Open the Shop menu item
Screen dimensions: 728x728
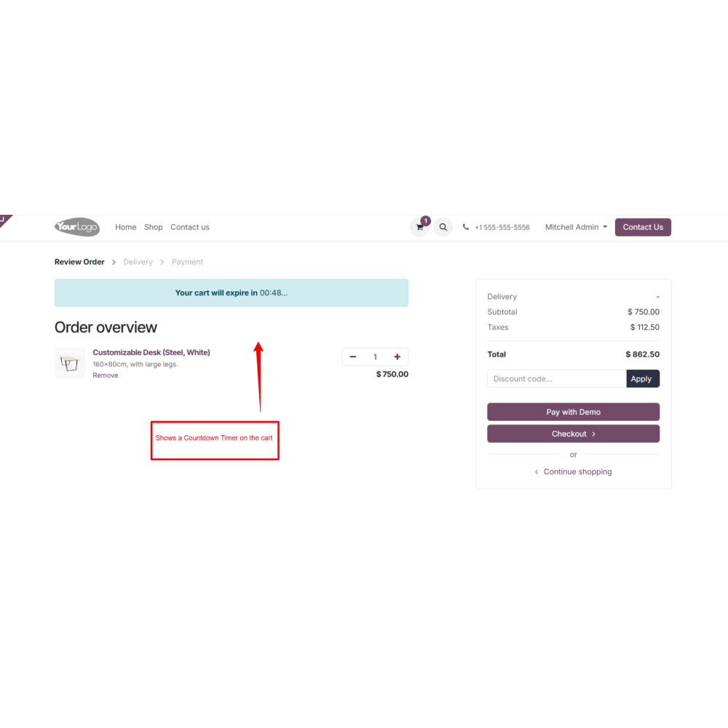153,227
